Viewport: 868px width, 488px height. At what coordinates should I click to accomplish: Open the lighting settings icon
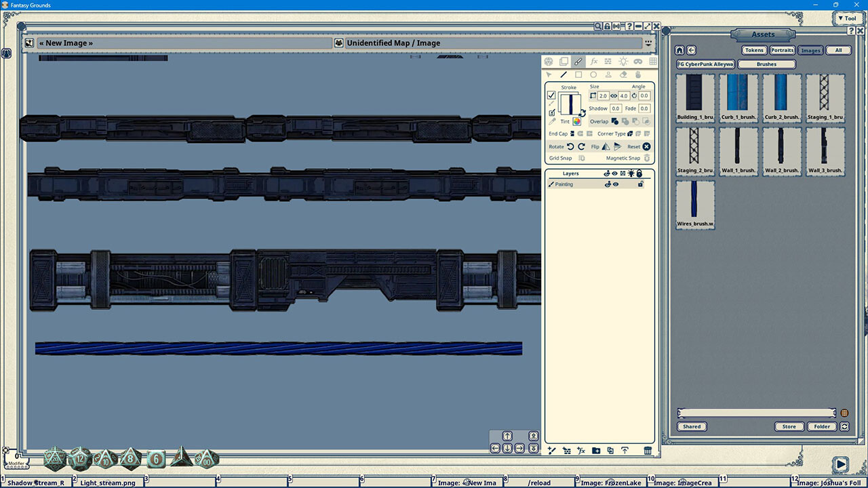(623, 62)
